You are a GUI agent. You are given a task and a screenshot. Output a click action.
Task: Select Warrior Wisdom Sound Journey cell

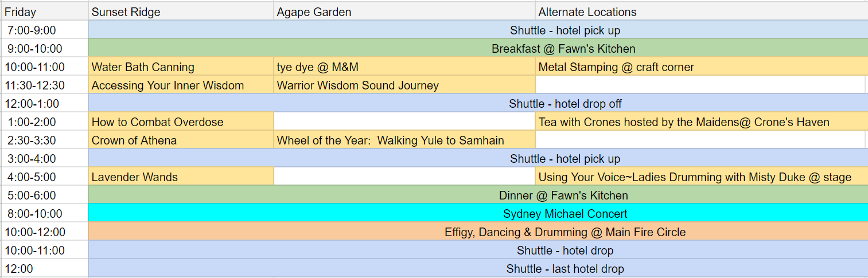click(404, 85)
